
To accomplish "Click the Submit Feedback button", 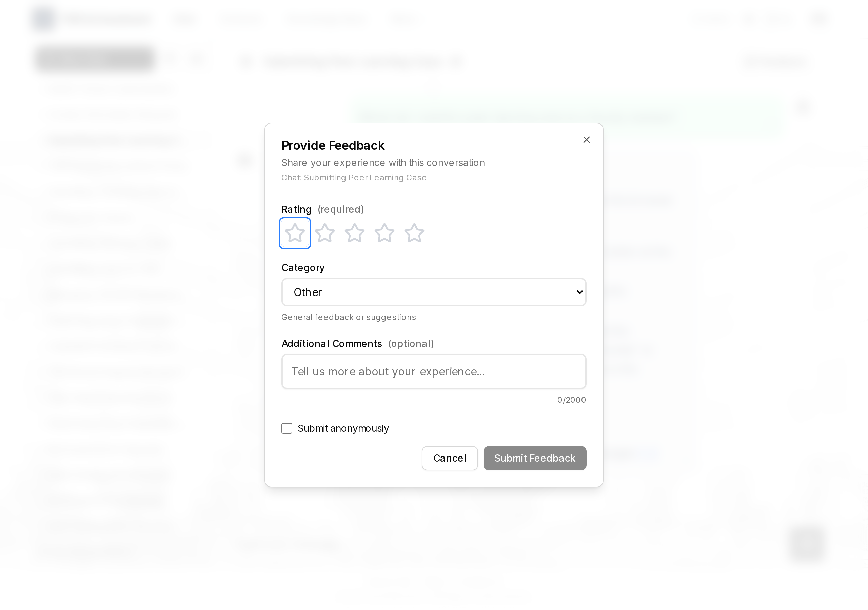I will [535, 458].
